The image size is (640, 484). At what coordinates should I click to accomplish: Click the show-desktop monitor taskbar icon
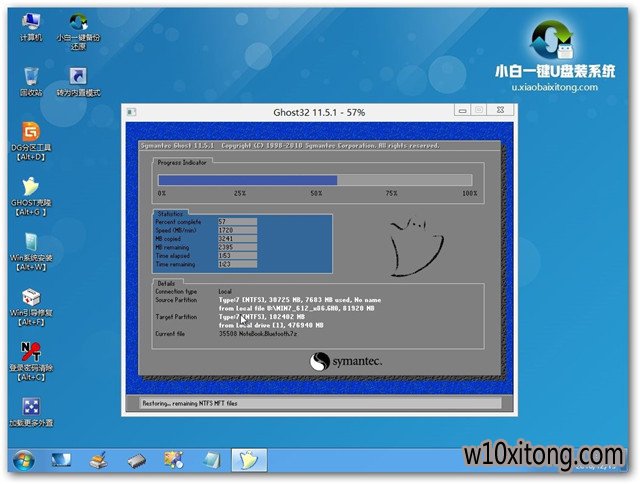61,460
